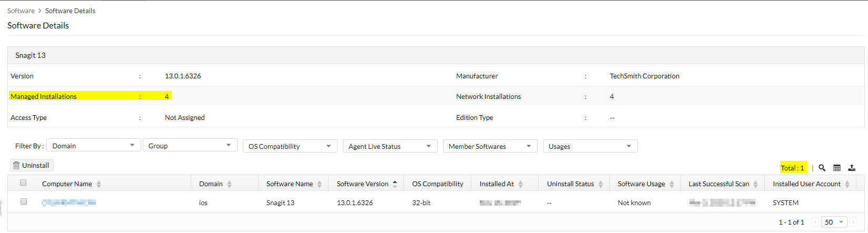868x233 pixels.
Task: Open the column chooser table icon
Action: [837, 168]
